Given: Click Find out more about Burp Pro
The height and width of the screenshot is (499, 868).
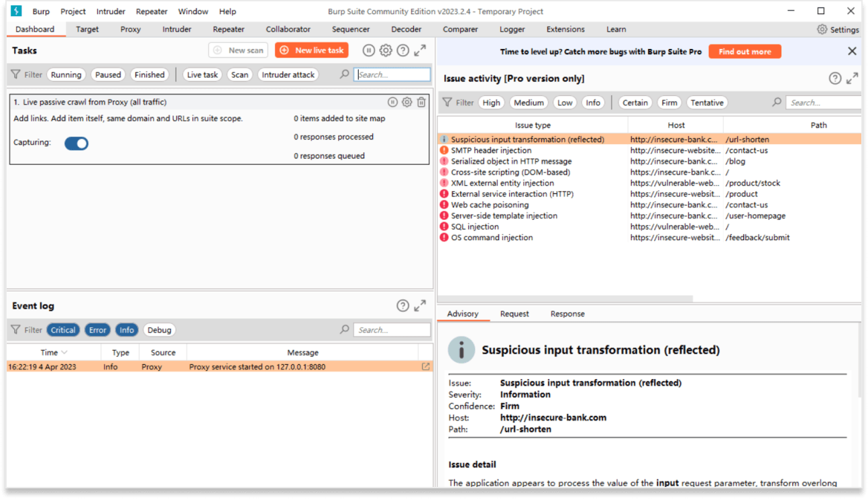Looking at the screenshot, I should (x=745, y=52).
